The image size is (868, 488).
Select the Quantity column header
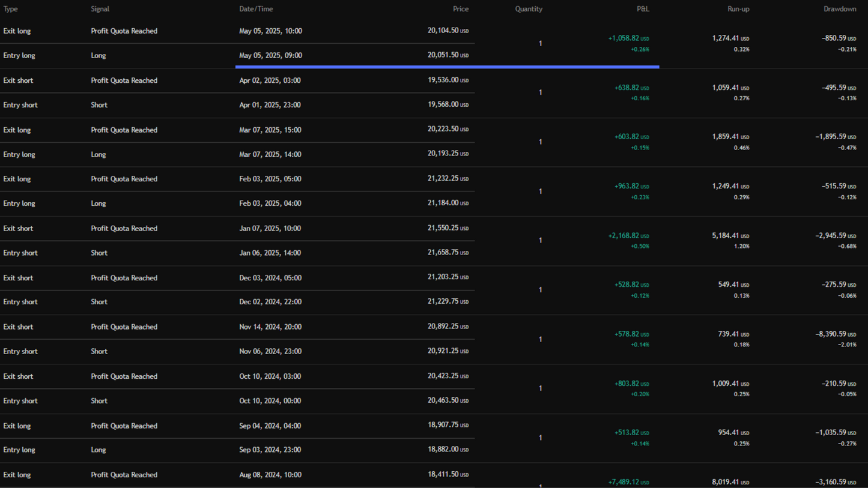[529, 9]
